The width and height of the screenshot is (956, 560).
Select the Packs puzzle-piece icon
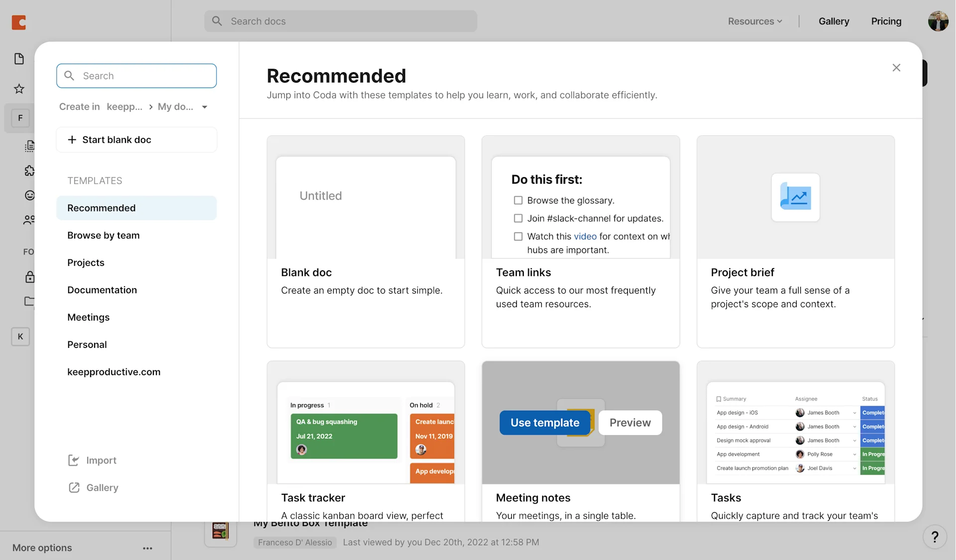pos(30,171)
